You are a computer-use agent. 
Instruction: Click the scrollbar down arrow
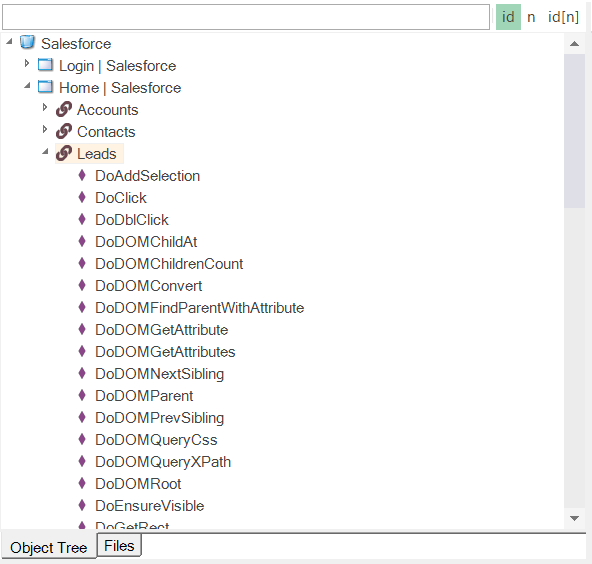(x=575, y=518)
